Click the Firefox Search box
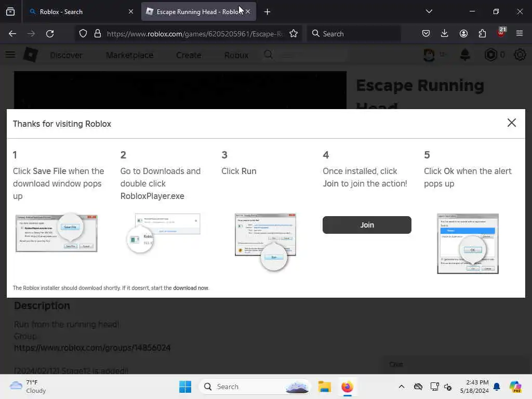 tap(354, 34)
